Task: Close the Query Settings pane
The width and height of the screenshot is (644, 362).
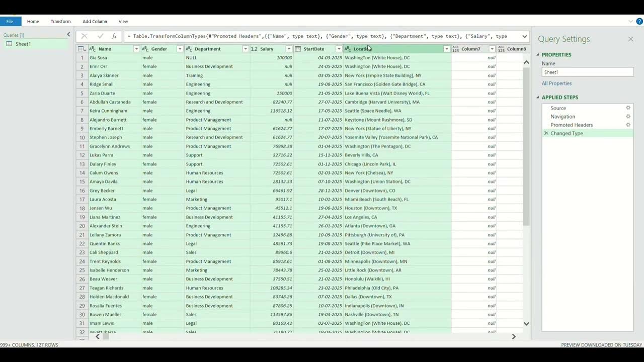Action: (x=630, y=39)
